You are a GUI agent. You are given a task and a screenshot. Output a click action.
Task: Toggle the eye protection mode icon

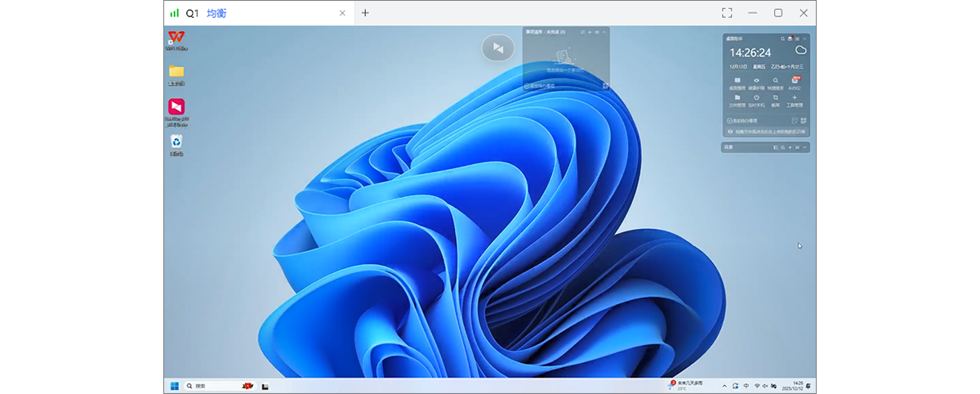pyautogui.click(x=756, y=81)
